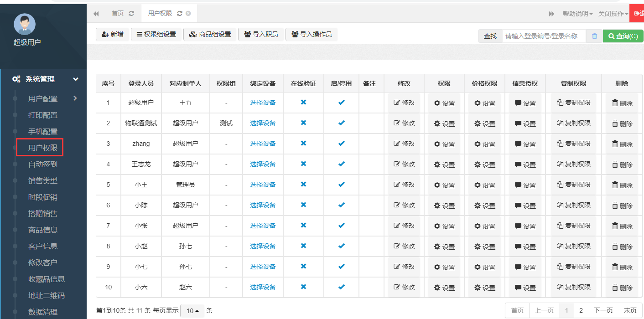Viewport: 644px width, 319px height.
Task: Edit user zhang with 修改 button
Action: click(404, 144)
